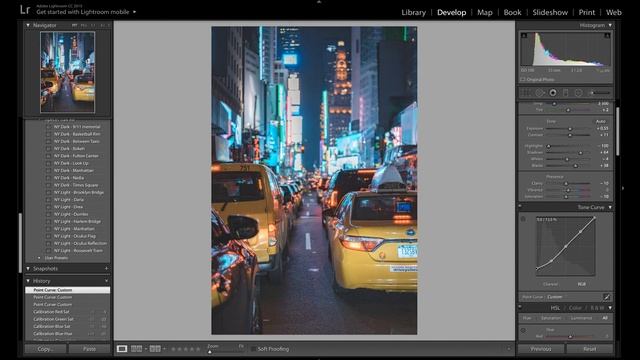The image size is (640, 360).
Task: Select the Crop Overlay tool icon
Action: coord(526,93)
